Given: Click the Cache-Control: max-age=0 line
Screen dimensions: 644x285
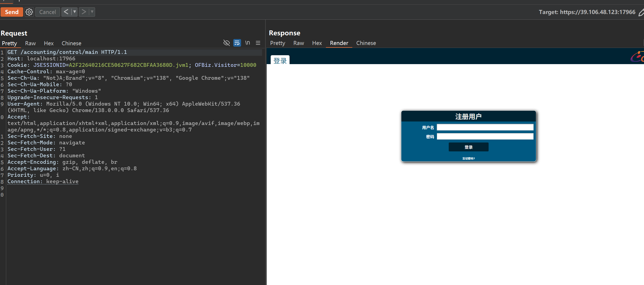Looking at the screenshot, I should click(x=46, y=71).
